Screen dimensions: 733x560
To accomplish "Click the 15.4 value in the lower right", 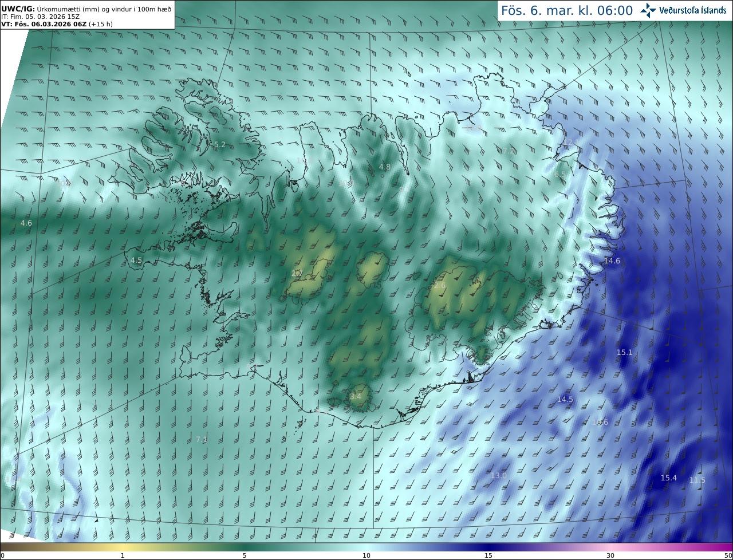I will [x=669, y=478].
